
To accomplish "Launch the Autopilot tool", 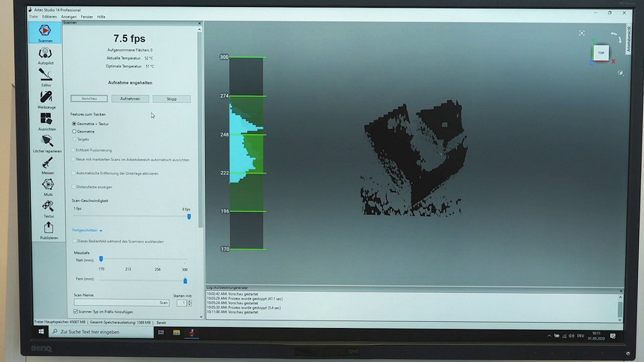I will [45, 55].
